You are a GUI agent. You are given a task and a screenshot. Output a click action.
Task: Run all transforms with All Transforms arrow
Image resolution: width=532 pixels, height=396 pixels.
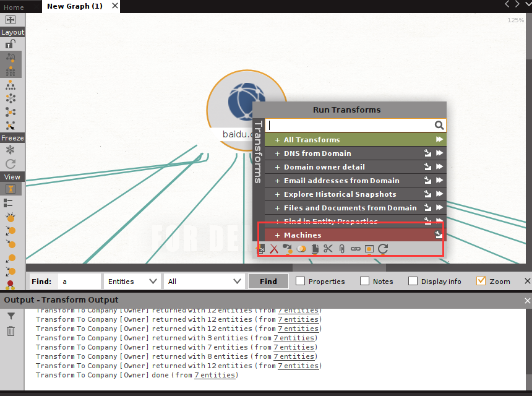coord(439,139)
